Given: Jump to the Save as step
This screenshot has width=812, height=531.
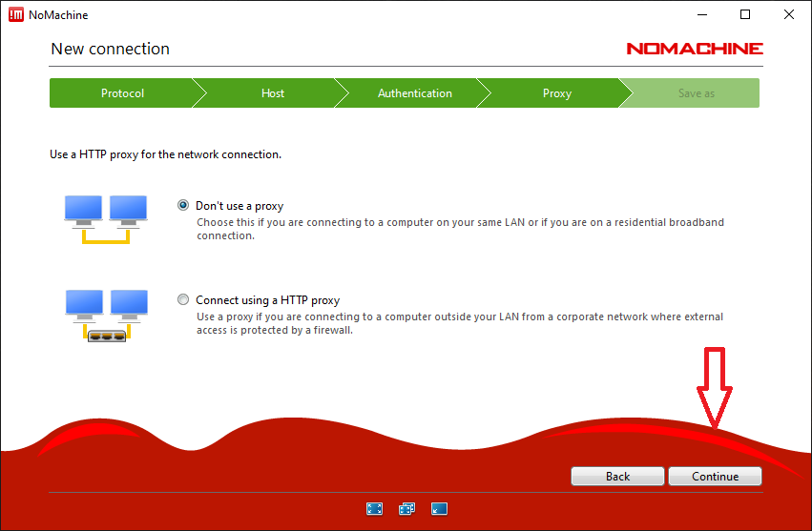Looking at the screenshot, I should click(697, 93).
